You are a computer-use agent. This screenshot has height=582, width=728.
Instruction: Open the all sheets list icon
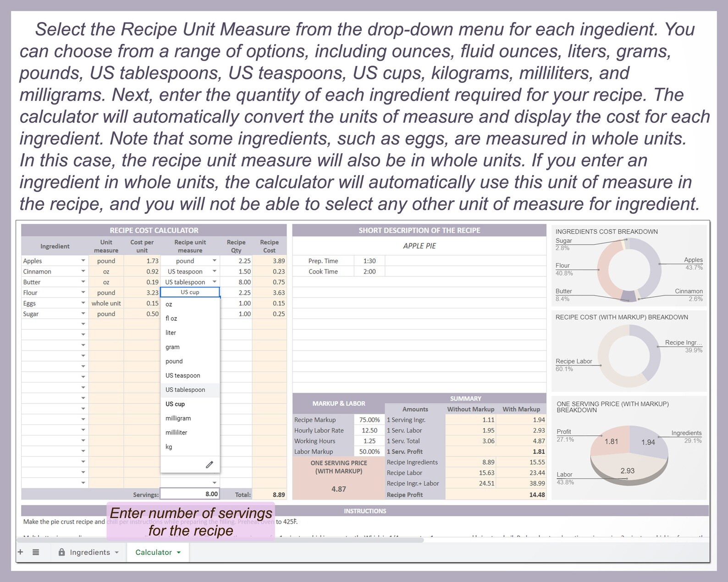[36, 552]
